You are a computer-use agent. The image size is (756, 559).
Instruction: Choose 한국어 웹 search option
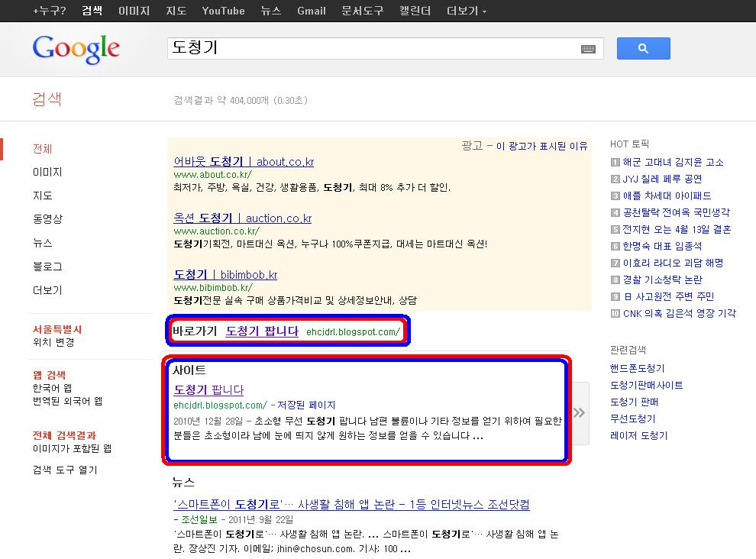(52, 388)
